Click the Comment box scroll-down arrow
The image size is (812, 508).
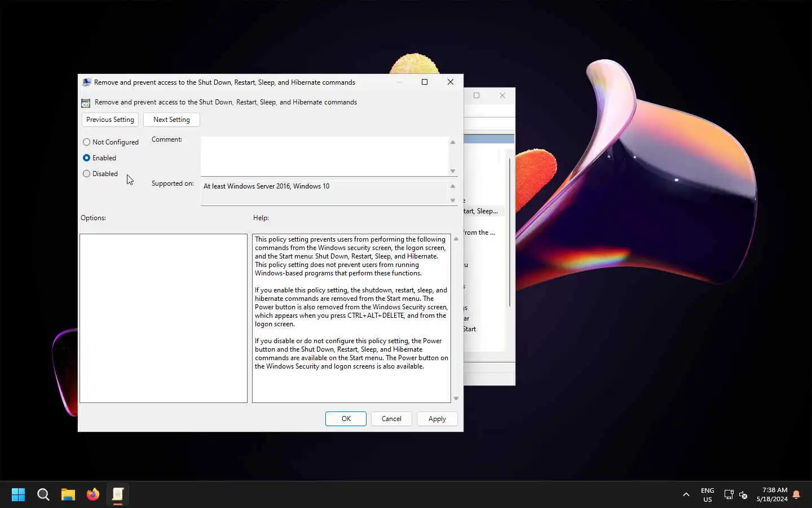click(x=453, y=171)
